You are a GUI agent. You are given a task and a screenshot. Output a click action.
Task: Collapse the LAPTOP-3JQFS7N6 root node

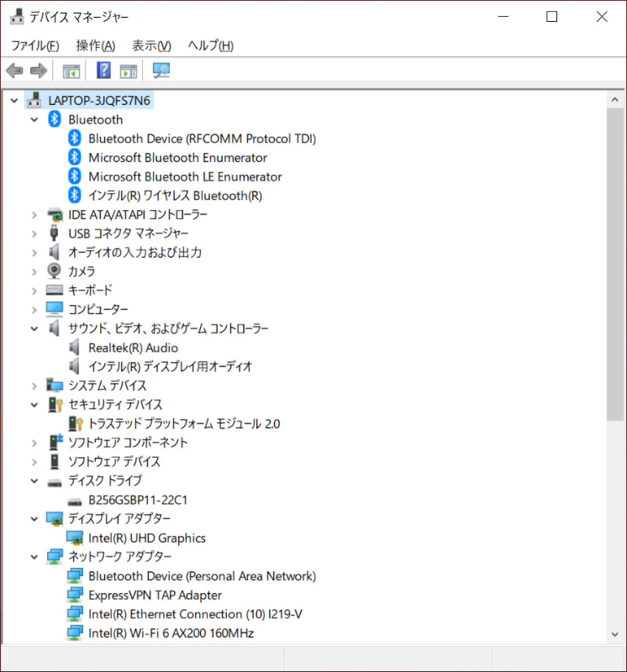[x=14, y=100]
